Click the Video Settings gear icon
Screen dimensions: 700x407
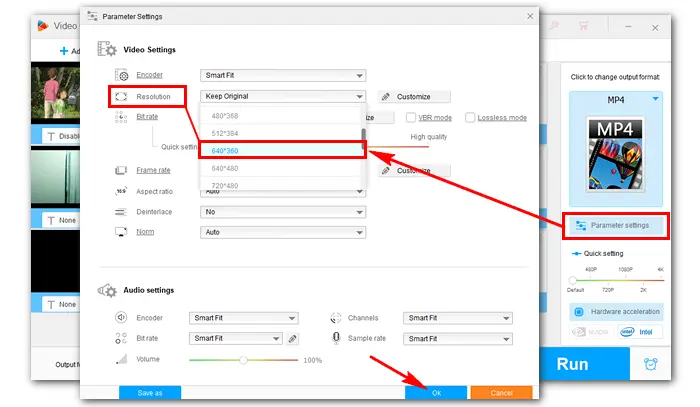click(x=107, y=49)
